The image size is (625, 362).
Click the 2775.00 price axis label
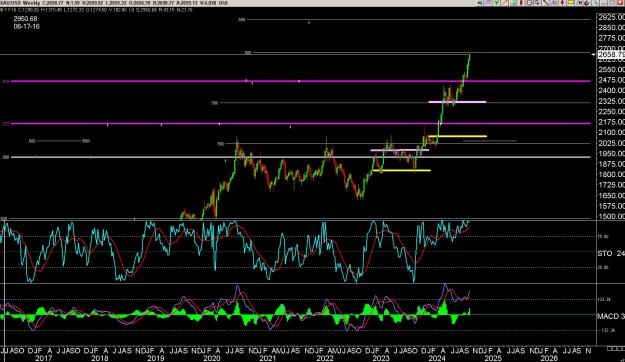[x=611, y=38]
